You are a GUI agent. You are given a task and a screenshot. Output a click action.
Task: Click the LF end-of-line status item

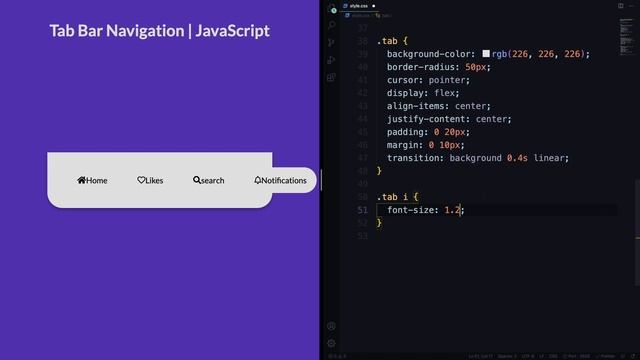point(542,356)
